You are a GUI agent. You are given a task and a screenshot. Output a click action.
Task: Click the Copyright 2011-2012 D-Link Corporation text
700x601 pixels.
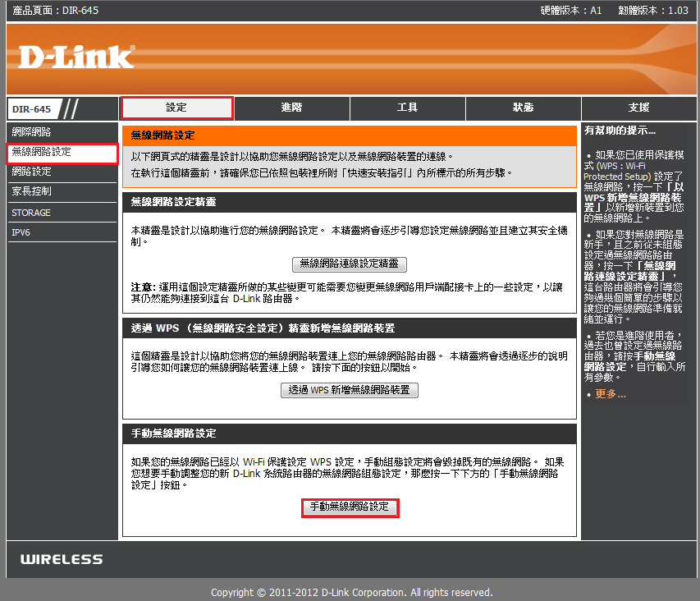[x=351, y=593]
